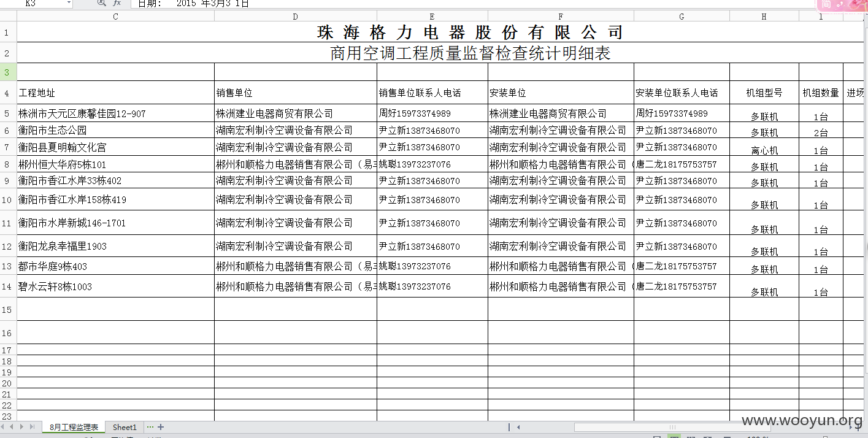
Task: Select cell 衡阳市水岸新城146-1701
Action: click(115, 223)
